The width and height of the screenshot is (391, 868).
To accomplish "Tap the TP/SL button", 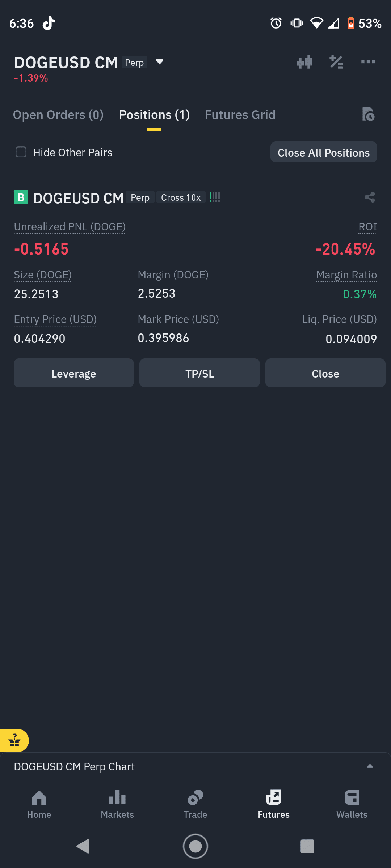I will 199,373.
